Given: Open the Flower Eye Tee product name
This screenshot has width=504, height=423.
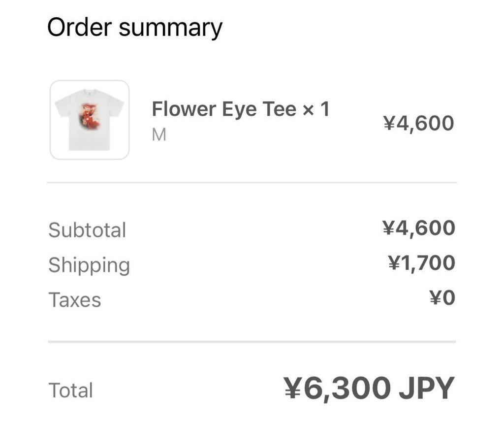Looking at the screenshot, I should pyautogui.click(x=224, y=109).
